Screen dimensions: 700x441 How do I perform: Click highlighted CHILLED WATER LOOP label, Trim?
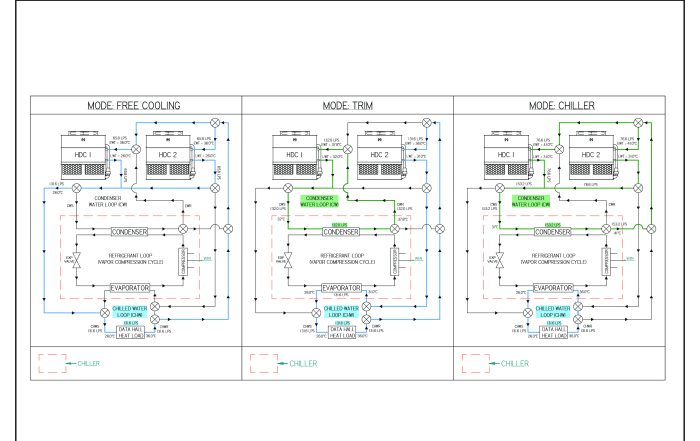coord(342,312)
